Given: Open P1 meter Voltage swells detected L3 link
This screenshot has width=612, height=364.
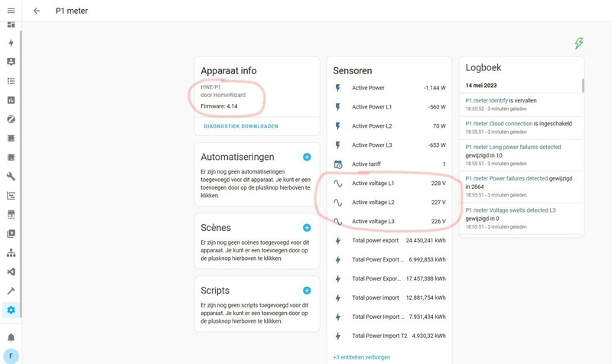Looking at the screenshot, I should [x=510, y=209].
